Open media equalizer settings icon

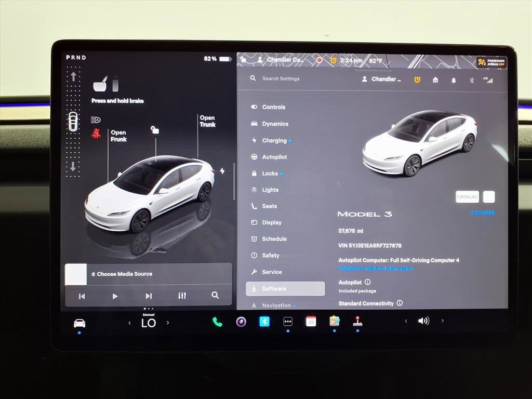coord(182,296)
